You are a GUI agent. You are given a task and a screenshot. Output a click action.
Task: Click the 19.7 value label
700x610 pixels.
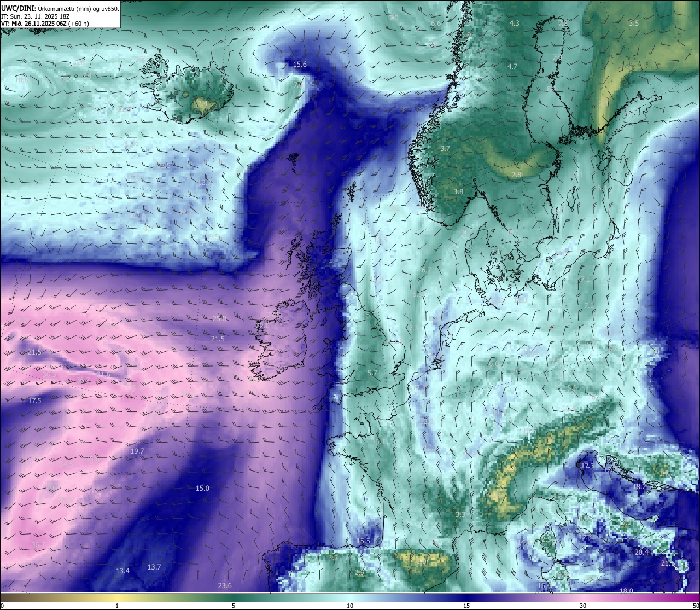137,451
